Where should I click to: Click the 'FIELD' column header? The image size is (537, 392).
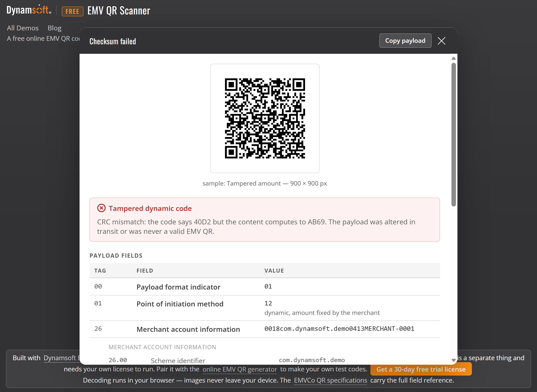(145, 271)
